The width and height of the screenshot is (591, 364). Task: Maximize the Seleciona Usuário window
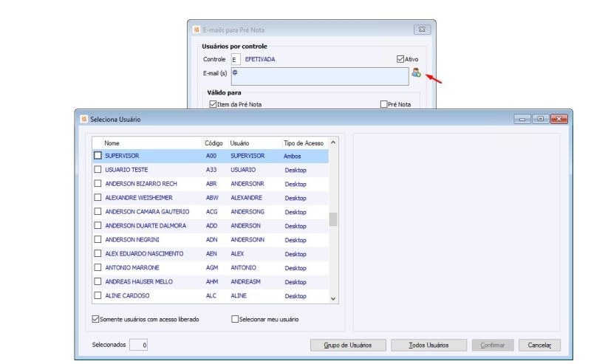pyautogui.click(x=541, y=119)
